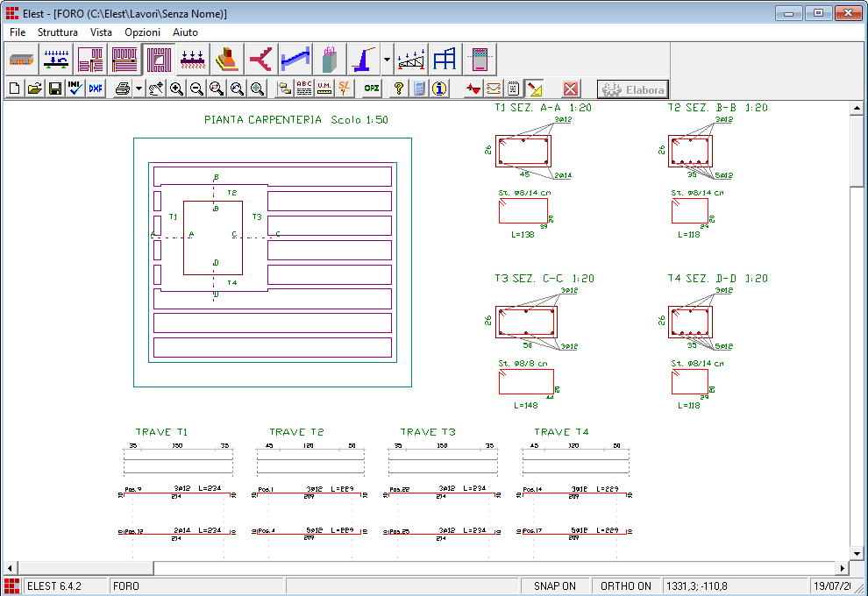
Task: Toggle ORTHO ON in status bar
Action: point(625,585)
